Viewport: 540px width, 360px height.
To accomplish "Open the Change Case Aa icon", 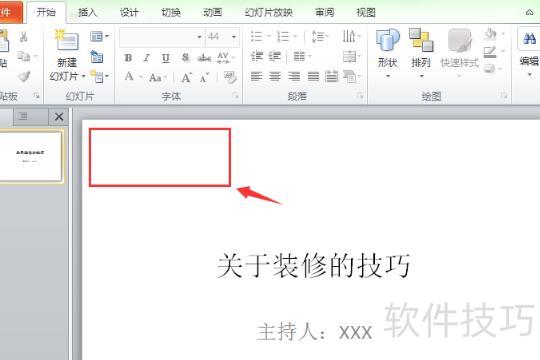I will (155, 78).
